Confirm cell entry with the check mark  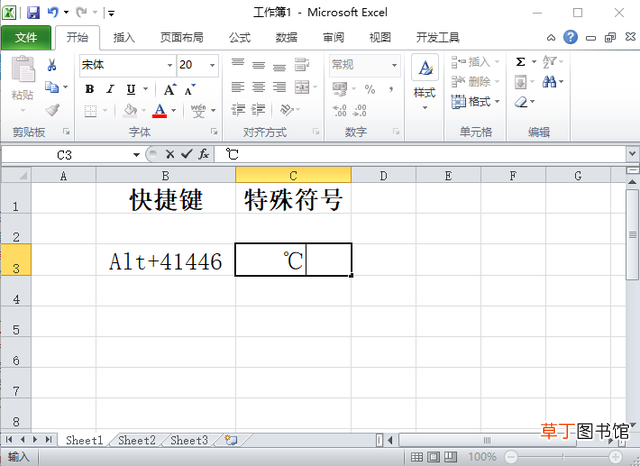tap(187, 154)
